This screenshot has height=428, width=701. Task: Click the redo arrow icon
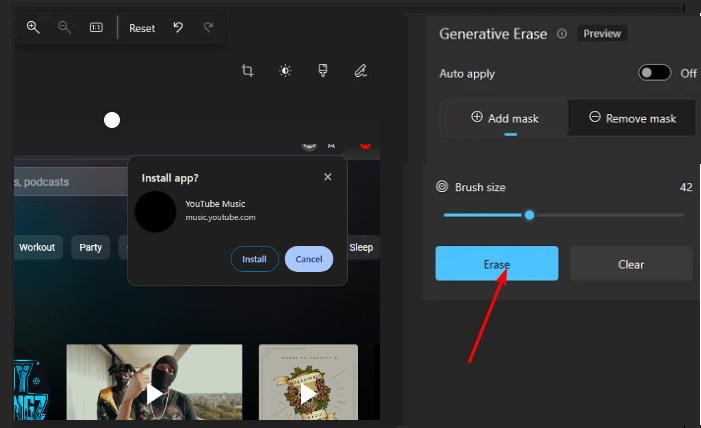[x=208, y=28]
